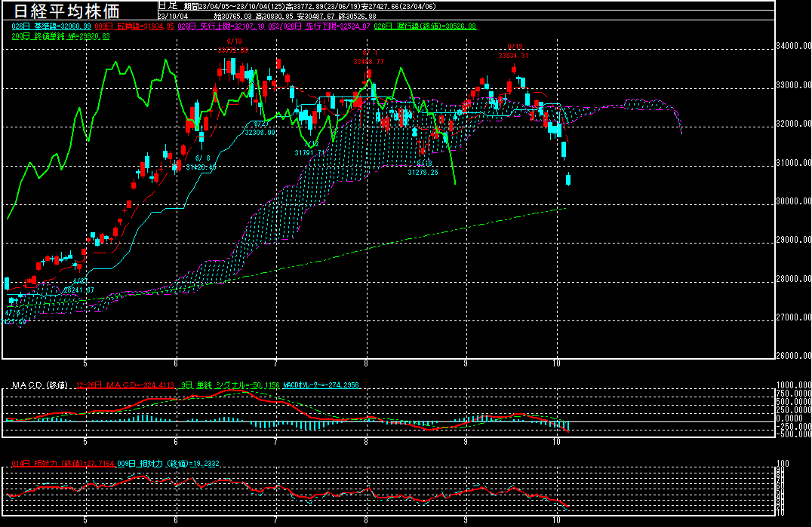Click the 日経平均株価 chart title
This screenshot has width=812, height=527.
click(x=66, y=11)
